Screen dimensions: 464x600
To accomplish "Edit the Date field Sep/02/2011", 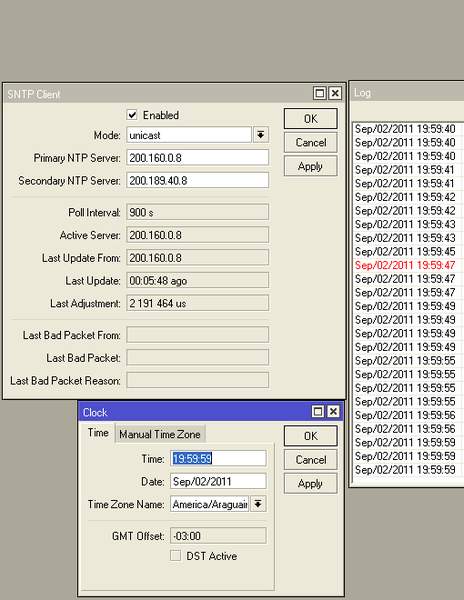I will click(218, 481).
